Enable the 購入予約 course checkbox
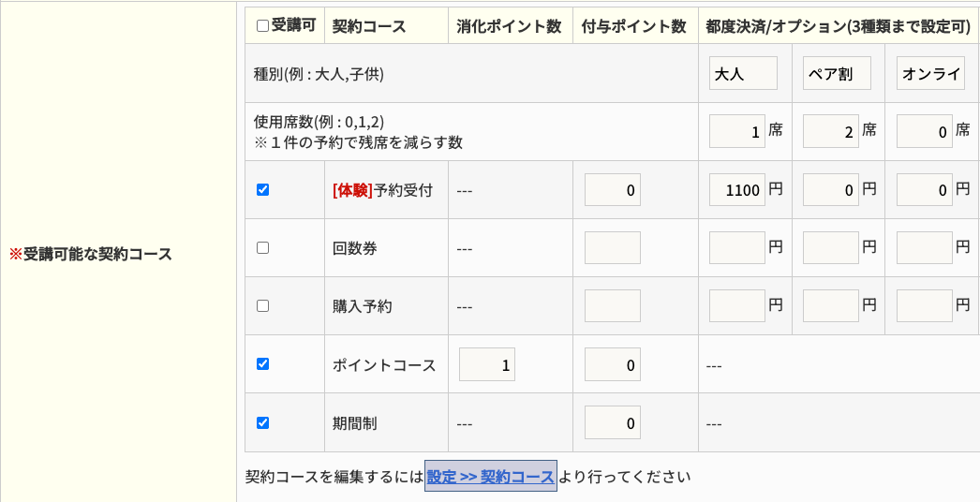This screenshot has height=502, width=980. pos(262,305)
